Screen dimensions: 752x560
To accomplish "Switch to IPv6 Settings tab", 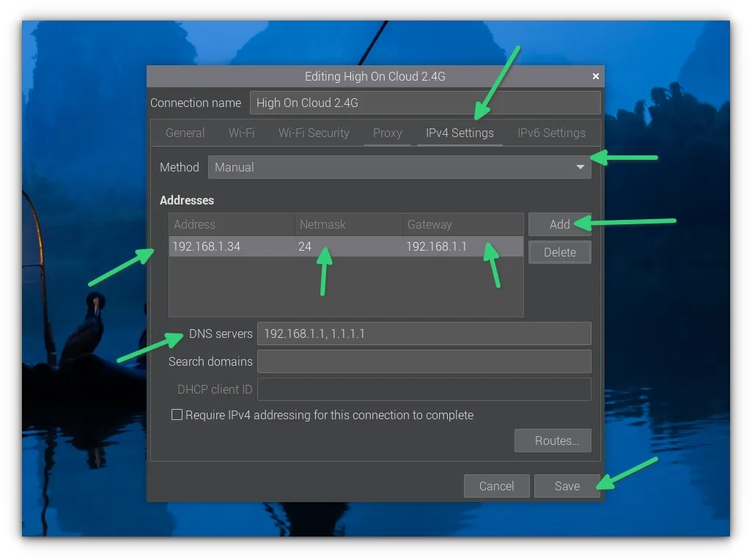I will (x=551, y=133).
